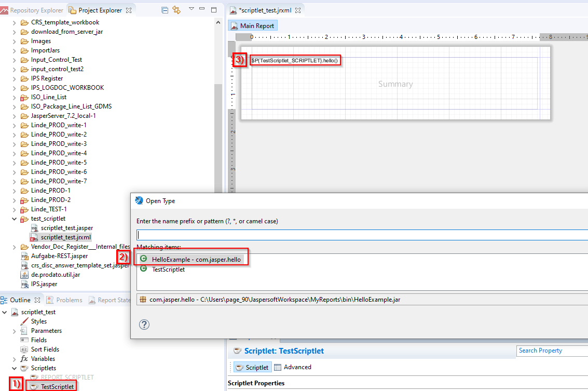Click the Styles brush icon in Outline
The image size is (588, 391).
pyautogui.click(x=24, y=321)
